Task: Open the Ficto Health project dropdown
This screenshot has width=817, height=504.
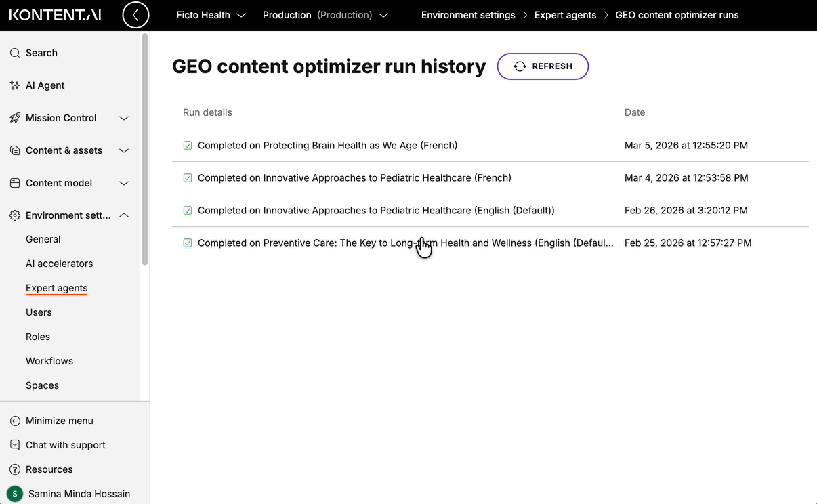Action: tap(211, 15)
